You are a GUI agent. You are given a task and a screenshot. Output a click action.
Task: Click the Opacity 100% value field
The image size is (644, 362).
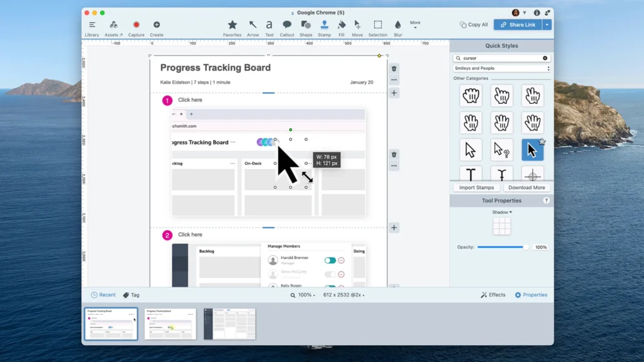(x=540, y=247)
